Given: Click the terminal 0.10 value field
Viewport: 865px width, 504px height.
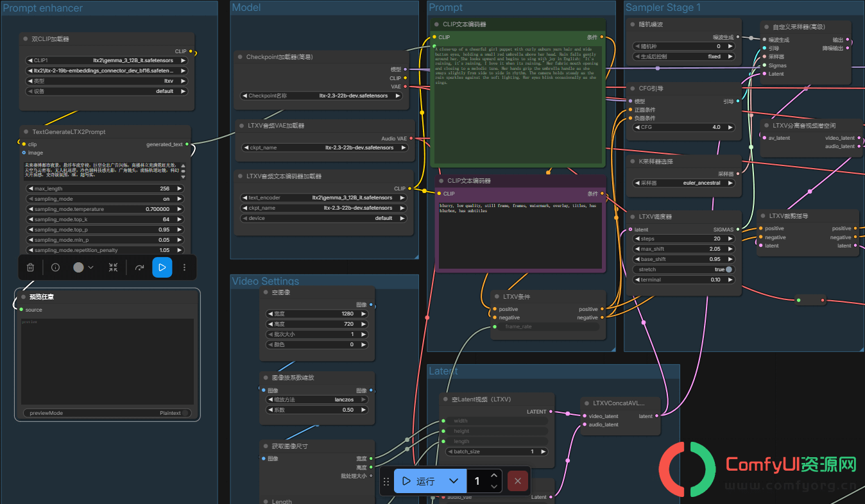Looking at the screenshot, I should (683, 280).
